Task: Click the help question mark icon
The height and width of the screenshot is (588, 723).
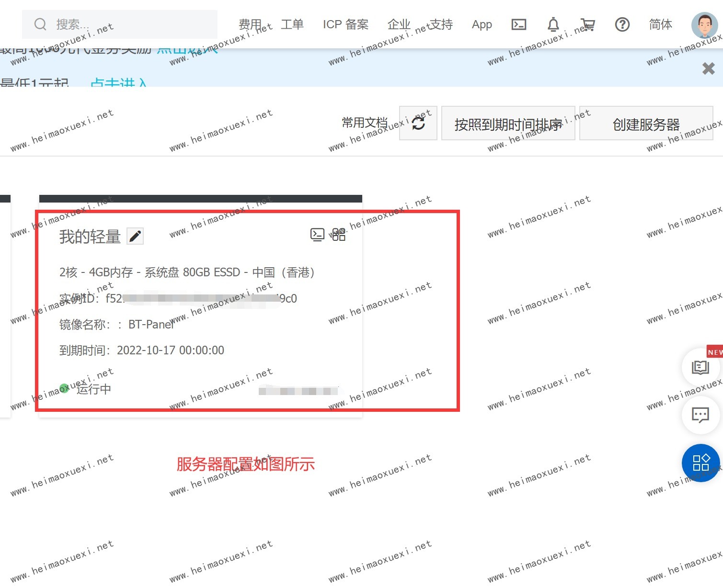Action: (x=622, y=24)
